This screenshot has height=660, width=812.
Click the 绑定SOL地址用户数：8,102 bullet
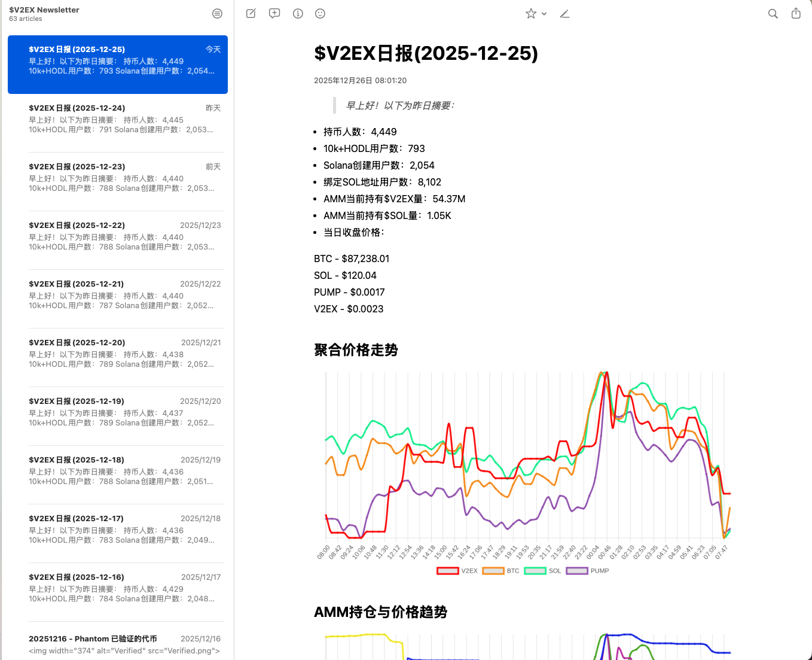(x=382, y=182)
